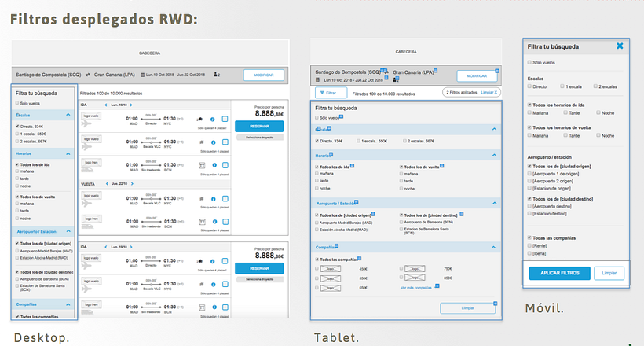Screen dimensions: 644x346
Task: Tick Sólo vuelos in the Móvil panel
Action: click(x=529, y=63)
